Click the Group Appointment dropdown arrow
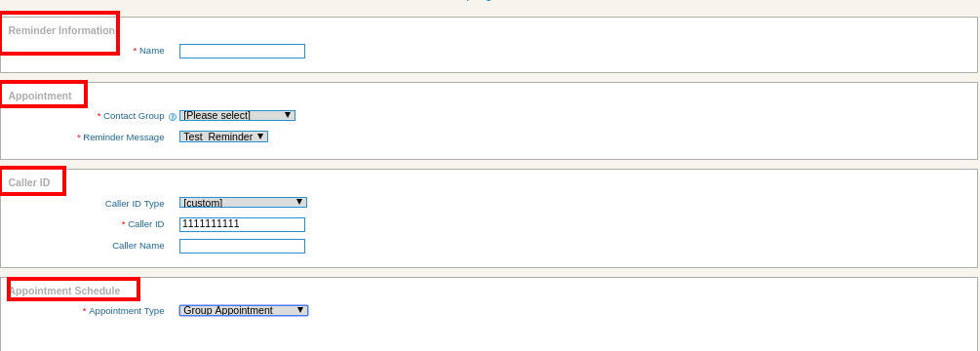The height and width of the screenshot is (351, 980). pyautogui.click(x=300, y=310)
